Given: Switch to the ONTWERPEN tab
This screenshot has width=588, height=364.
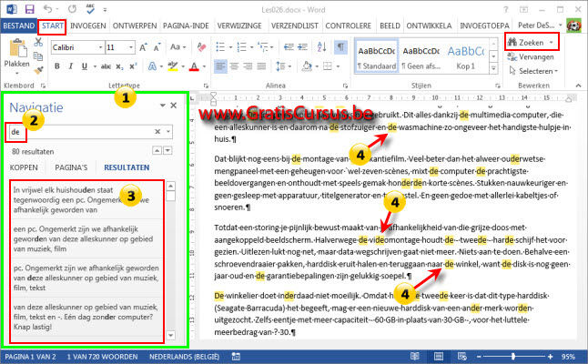Looking at the screenshot, I should (x=135, y=25).
